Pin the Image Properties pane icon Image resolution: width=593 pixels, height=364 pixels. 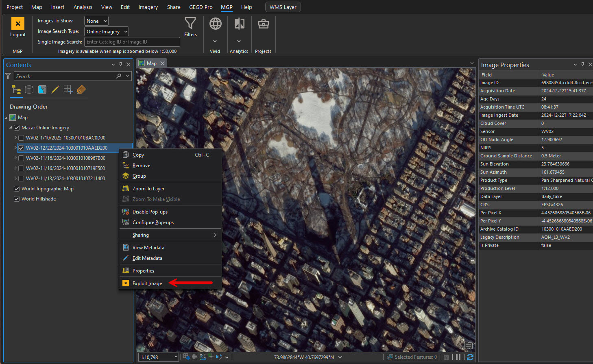(x=583, y=64)
